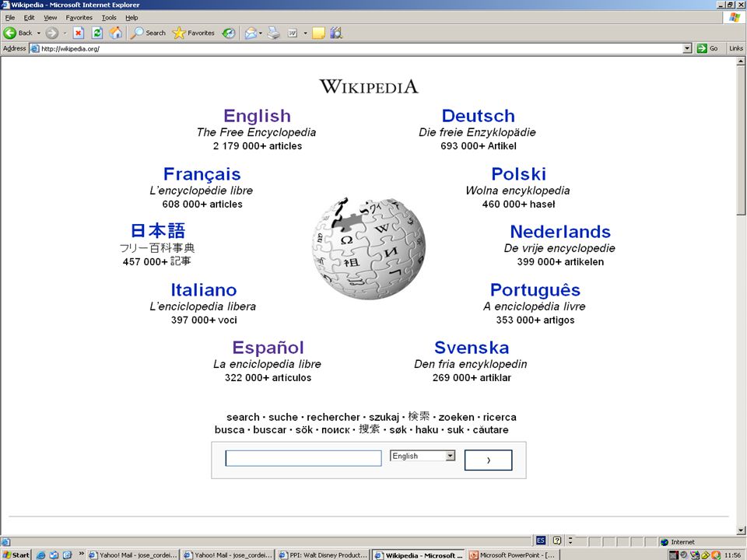
Task: Click the books and magnifier toolbar icon
Action: pyautogui.click(x=336, y=33)
